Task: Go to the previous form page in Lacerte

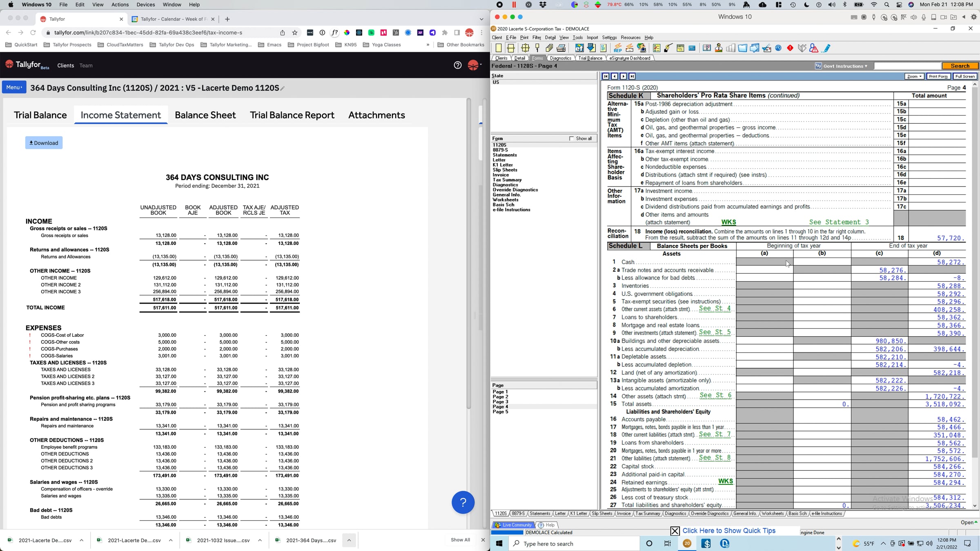Action: click(x=615, y=76)
